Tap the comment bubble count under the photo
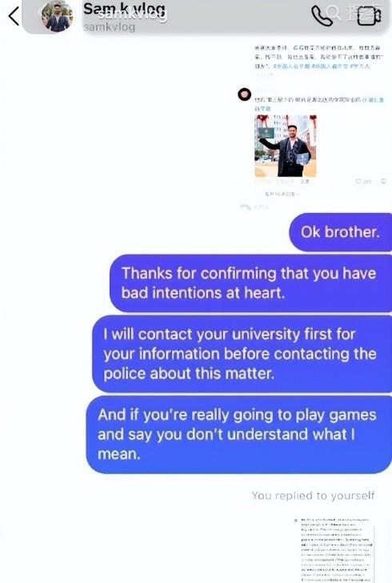Screen dimensions: 392x583 (x=363, y=182)
